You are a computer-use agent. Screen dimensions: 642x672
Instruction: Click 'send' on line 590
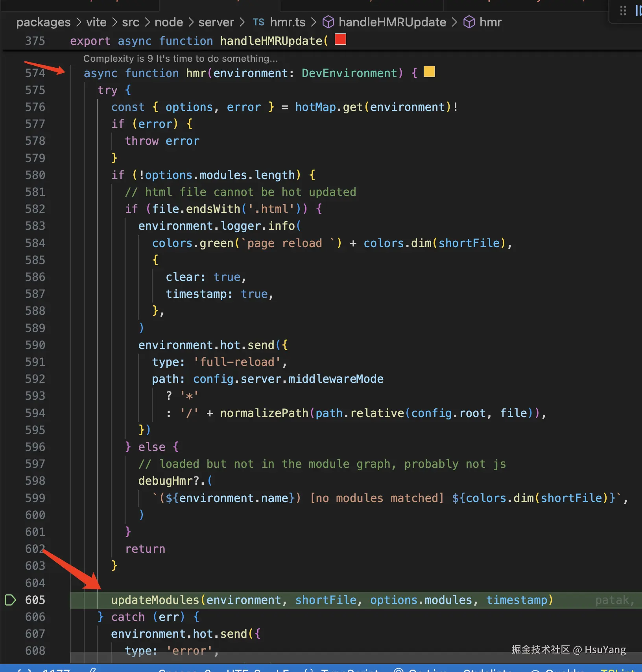point(261,345)
